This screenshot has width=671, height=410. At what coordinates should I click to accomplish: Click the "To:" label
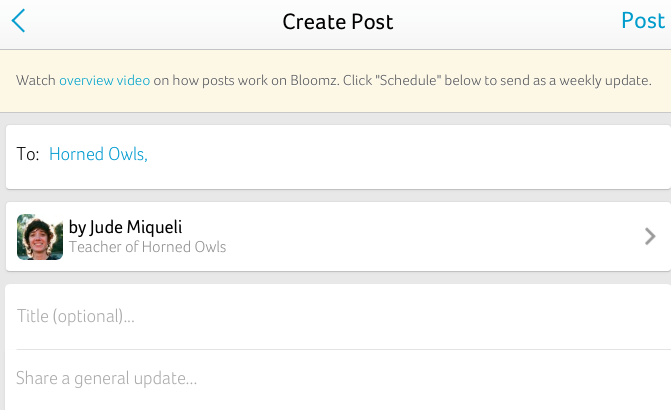[x=28, y=154]
